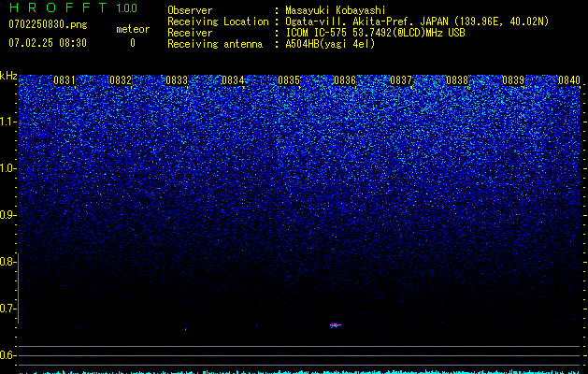Click the 0.6 frequency axis label
588x374 pixels.
coord(7,355)
